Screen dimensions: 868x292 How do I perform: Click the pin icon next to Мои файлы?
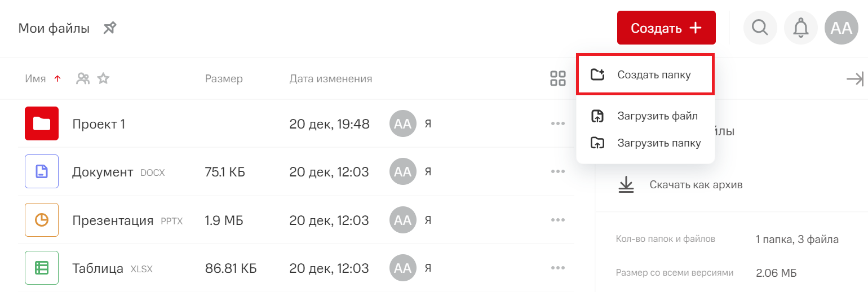pos(110,28)
